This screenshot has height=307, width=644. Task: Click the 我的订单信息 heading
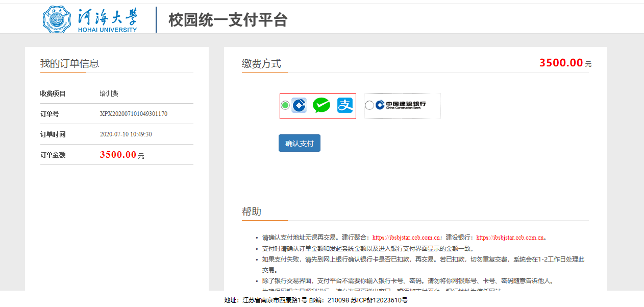coord(69,63)
